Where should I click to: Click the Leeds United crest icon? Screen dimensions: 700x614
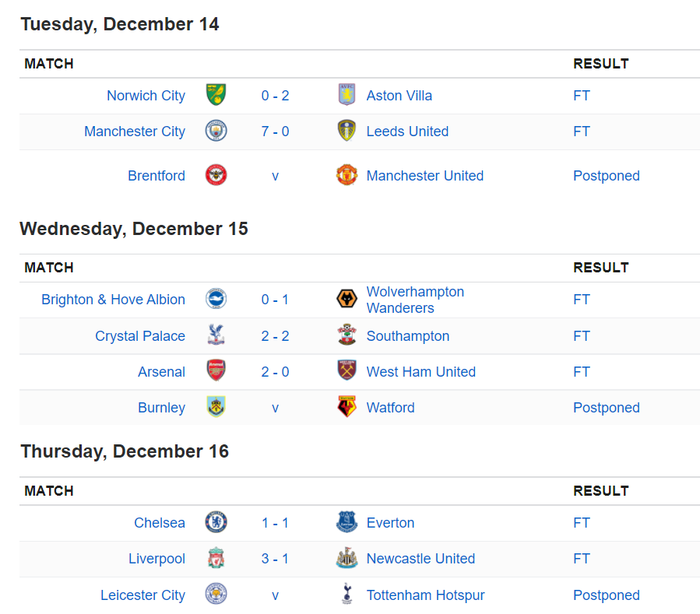click(346, 132)
